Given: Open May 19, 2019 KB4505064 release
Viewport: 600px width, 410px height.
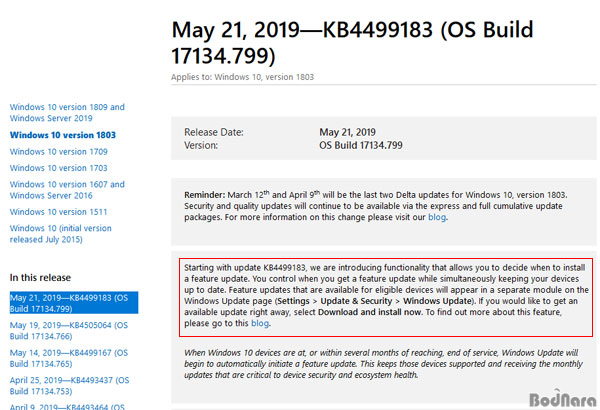Looking at the screenshot, I should 69,331.
